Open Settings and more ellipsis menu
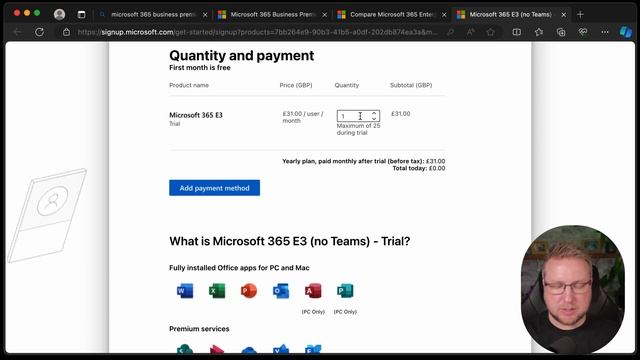 [x=605, y=32]
